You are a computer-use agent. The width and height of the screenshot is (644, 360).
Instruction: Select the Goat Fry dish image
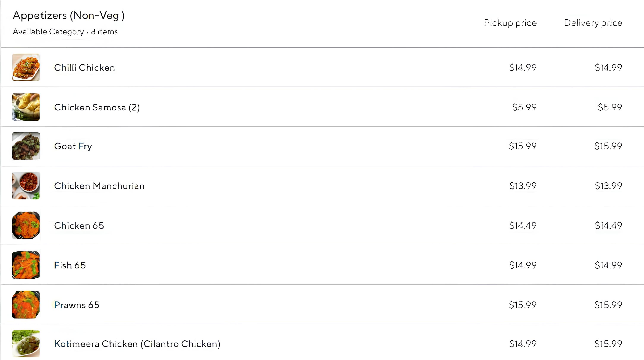[x=26, y=146]
